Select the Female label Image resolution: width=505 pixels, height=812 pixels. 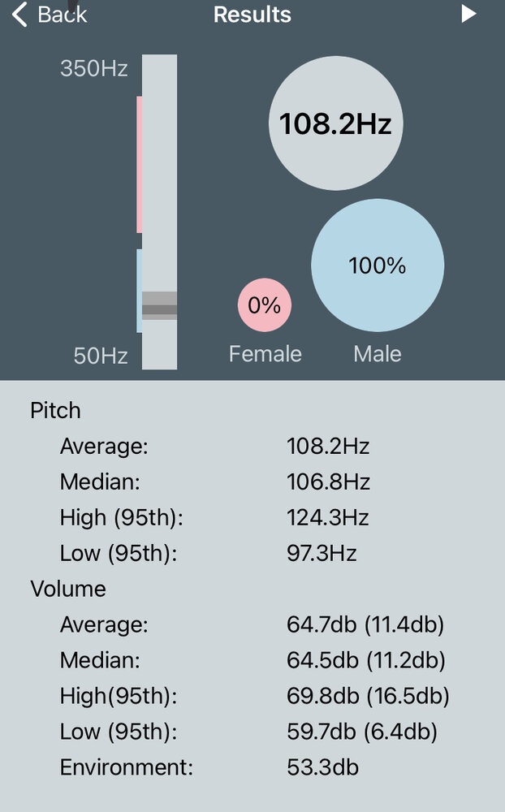coord(265,354)
